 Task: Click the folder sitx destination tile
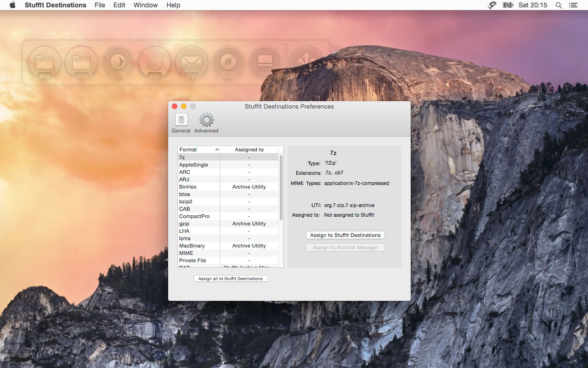(45, 63)
